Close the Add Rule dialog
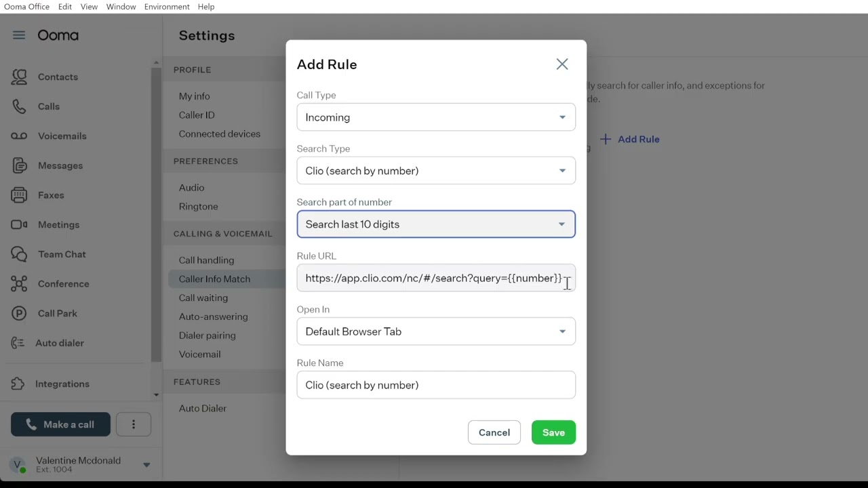The width and height of the screenshot is (868, 488). click(562, 64)
